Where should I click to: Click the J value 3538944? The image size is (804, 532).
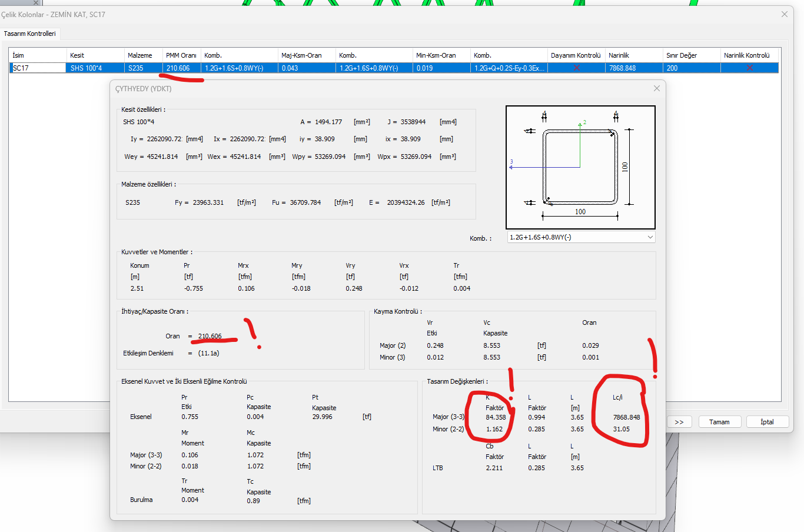tap(413, 122)
